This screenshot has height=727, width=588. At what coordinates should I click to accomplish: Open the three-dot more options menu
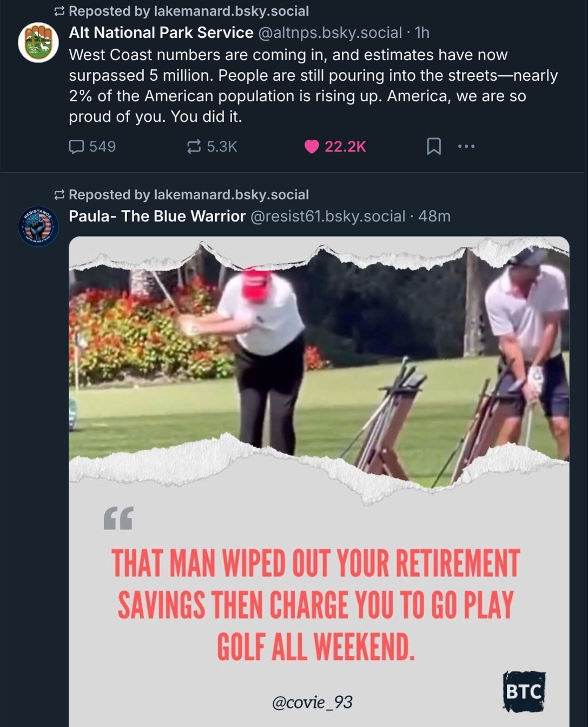(466, 146)
